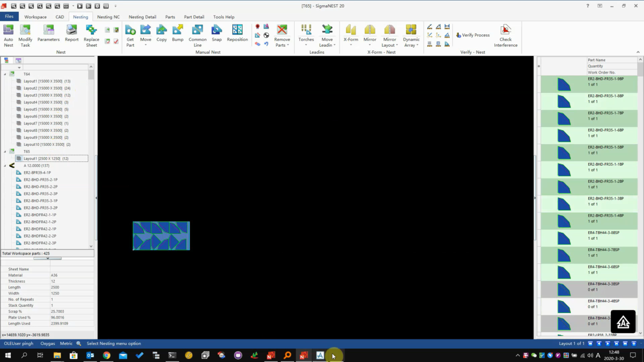Viewport: 644px width, 362px height.
Task: Generate a Report
Action: pos(71,33)
